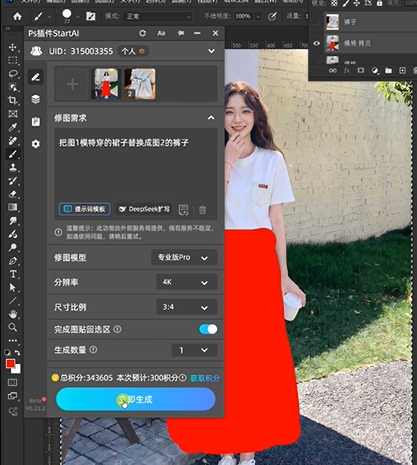Select the Crop tool
This screenshot has width=417, height=465.
[13, 100]
